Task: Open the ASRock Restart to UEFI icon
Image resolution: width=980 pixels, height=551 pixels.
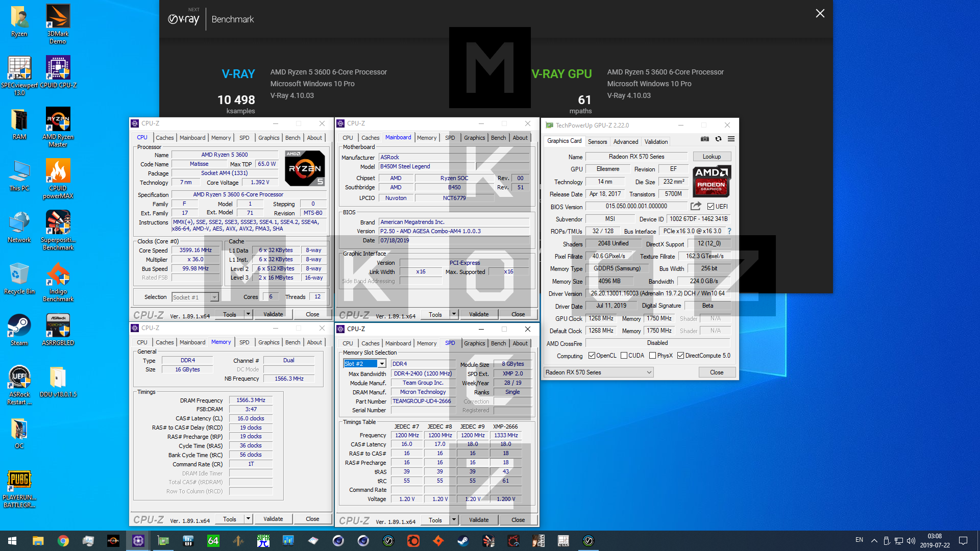Action: coord(19,385)
